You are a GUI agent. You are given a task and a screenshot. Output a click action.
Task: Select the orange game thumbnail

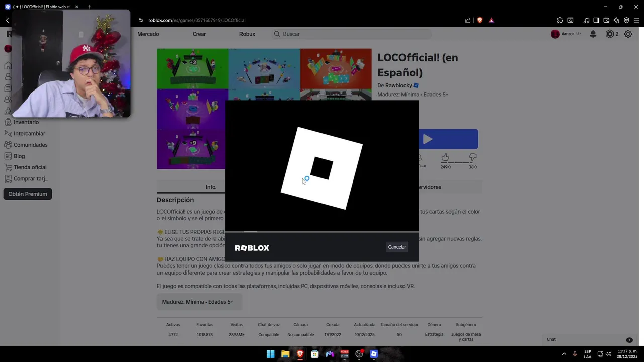(x=336, y=69)
